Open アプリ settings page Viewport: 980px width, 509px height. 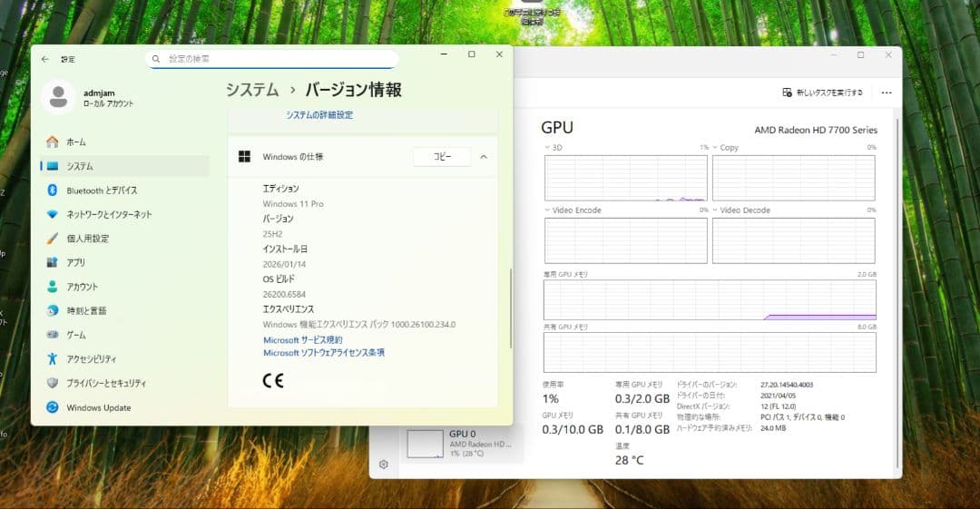(x=124, y=262)
